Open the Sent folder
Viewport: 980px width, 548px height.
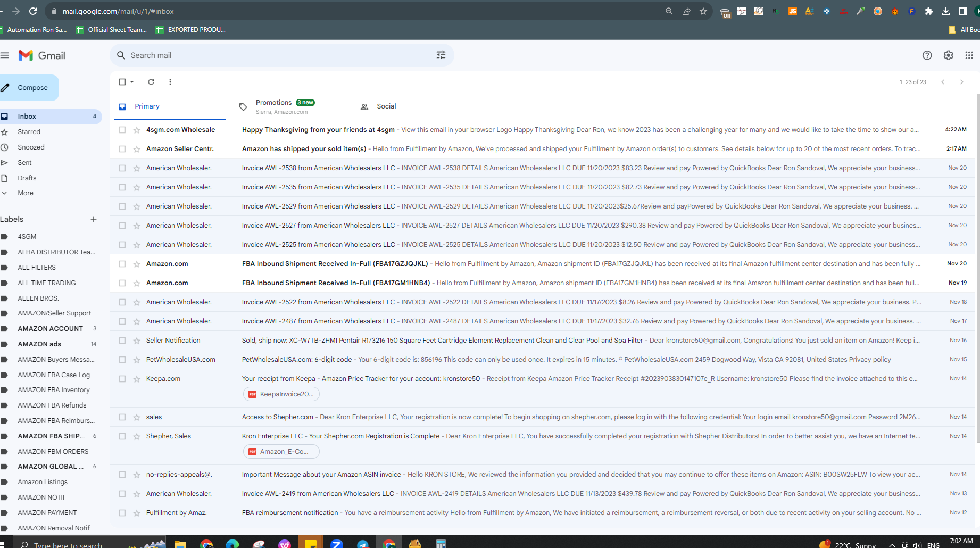point(24,163)
